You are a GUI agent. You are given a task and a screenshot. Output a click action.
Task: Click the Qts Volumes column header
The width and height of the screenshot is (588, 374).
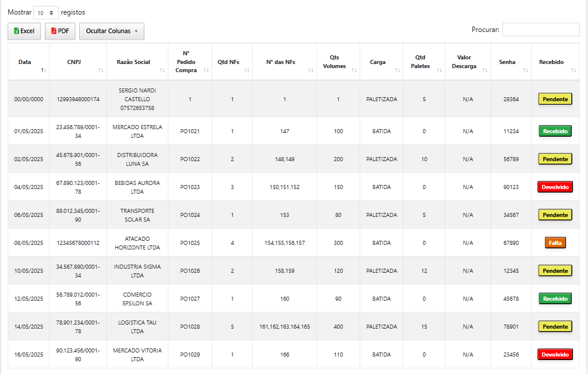coord(334,62)
